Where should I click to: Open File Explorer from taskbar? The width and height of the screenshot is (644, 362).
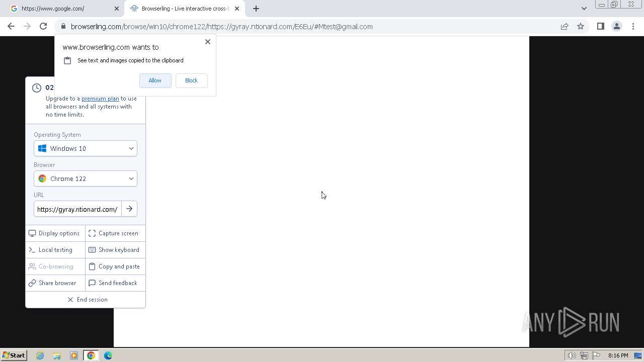coord(57,355)
